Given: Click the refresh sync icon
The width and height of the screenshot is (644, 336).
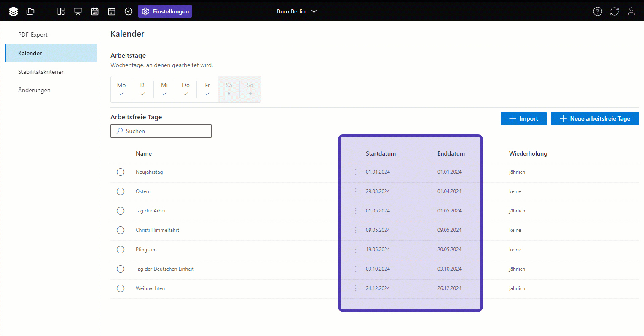Looking at the screenshot, I should click(614, 11).
